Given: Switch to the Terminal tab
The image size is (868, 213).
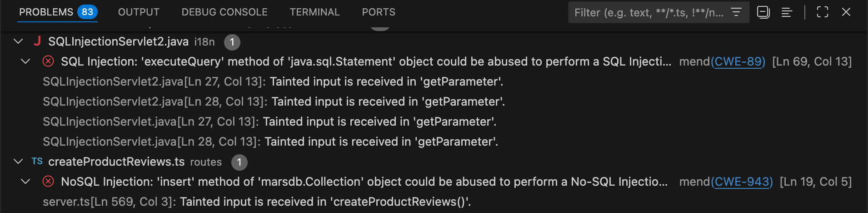Looking at the screenshot, I should (314, 12).
